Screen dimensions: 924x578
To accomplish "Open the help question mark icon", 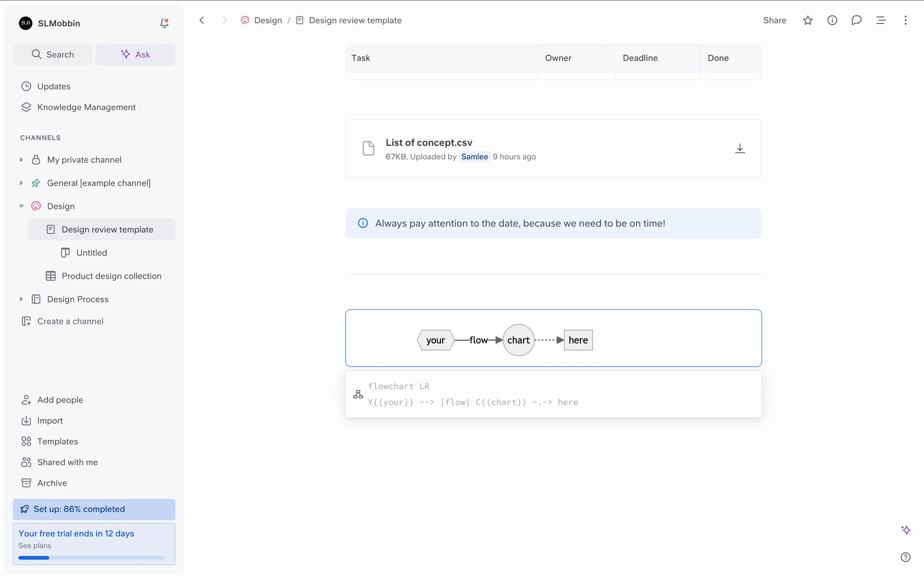I will coord(905,557).
